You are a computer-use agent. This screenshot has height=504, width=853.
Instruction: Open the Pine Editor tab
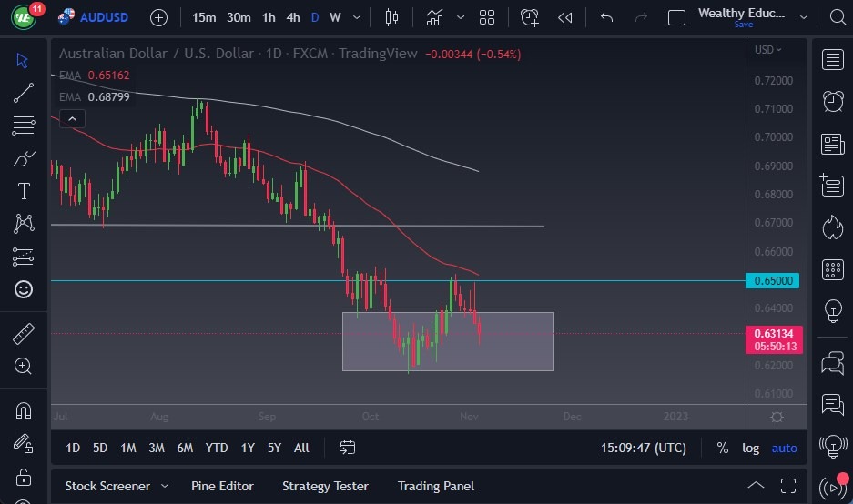click(222, 486)
